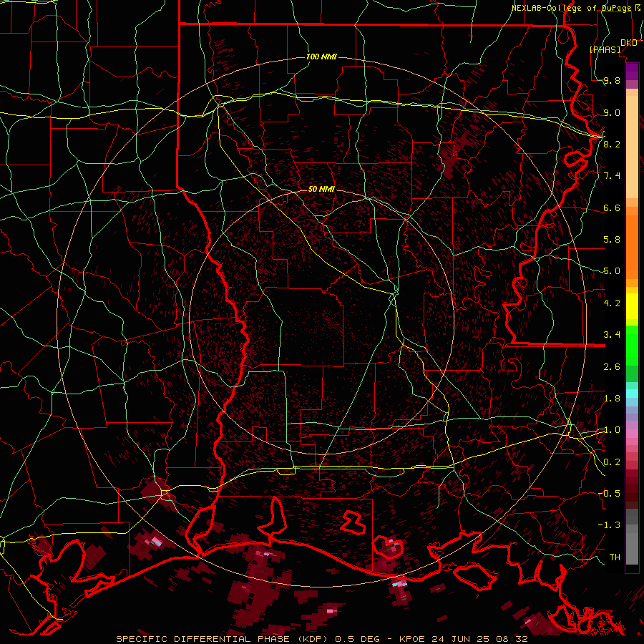This screenshot has height=644, width=644.
Task: Click the 7.4 scale value
Action: pyautogui.click(x=612, y=176)
